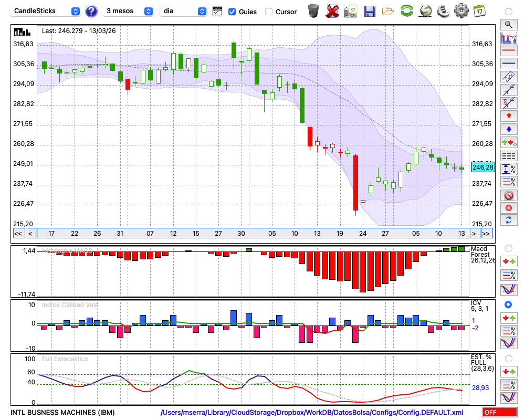Open the 3 mesos period dropdown
The height and width of the screenshot is (420, 525).
tap(128, 11)
